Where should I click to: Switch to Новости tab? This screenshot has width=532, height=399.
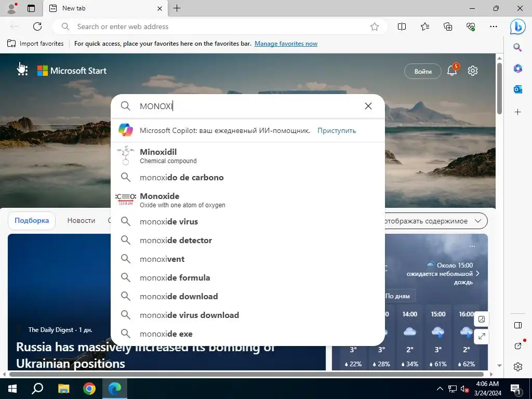coord(81,220)
